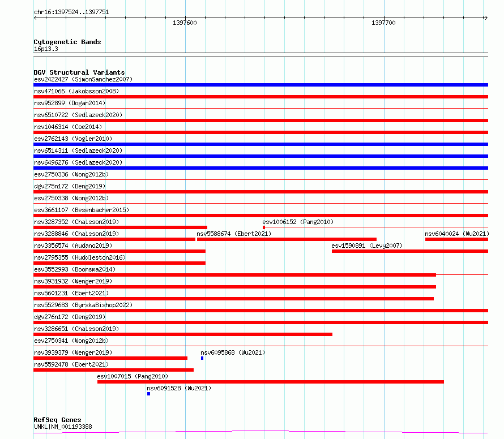504x439 pixels.
Task: Open variant nsv1046314 (Coe2014)
Action: tap(68, 127)
